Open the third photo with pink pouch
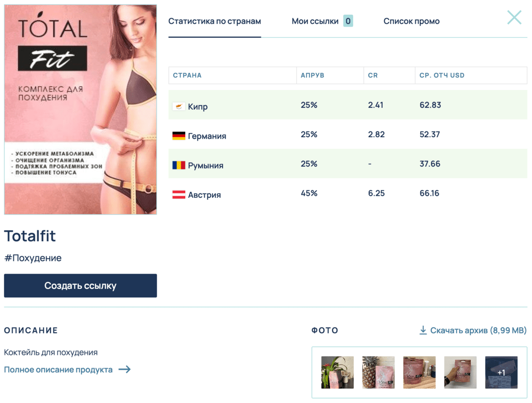The height and width of the screenshot is (403, 532). (x=419, y=372)
